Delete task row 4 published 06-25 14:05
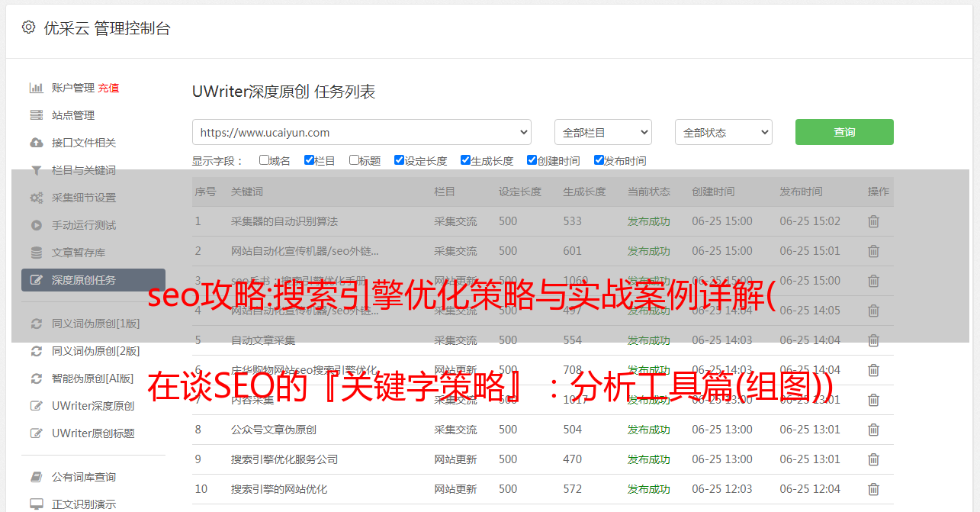The height and width of the screenshot is (512, 980). coord(873,311)
